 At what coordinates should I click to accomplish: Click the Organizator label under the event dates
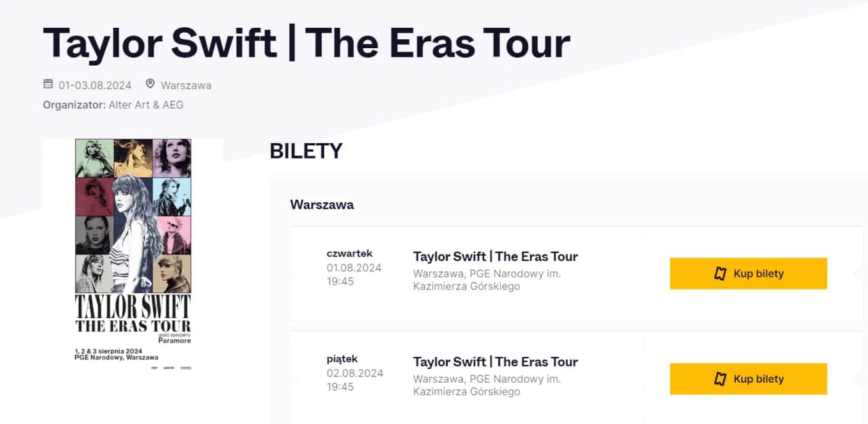click(75, 105)
